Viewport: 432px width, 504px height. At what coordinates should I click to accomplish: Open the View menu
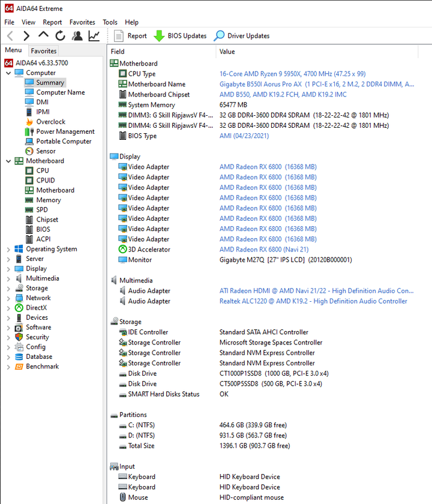coord(28,22)
